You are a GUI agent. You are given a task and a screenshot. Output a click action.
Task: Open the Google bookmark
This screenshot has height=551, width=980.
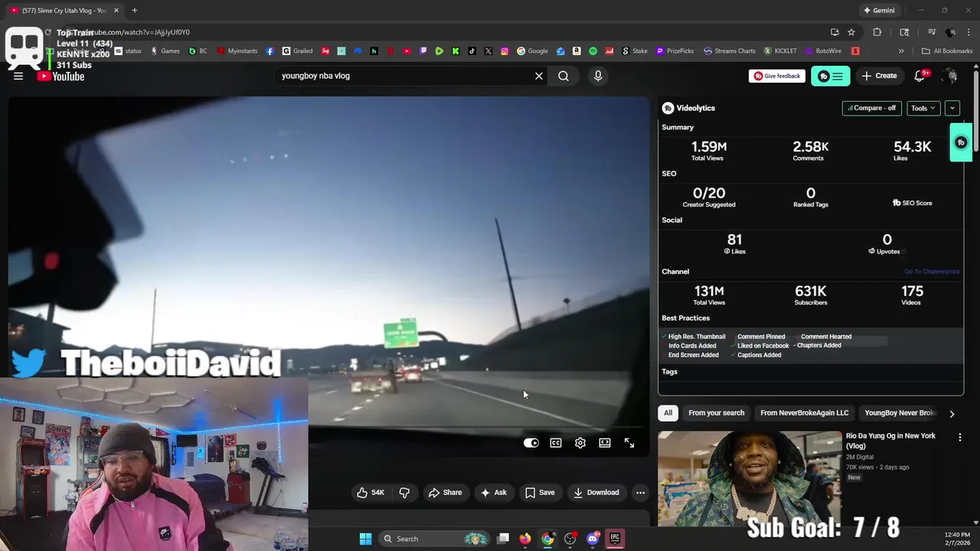point(532,51)
